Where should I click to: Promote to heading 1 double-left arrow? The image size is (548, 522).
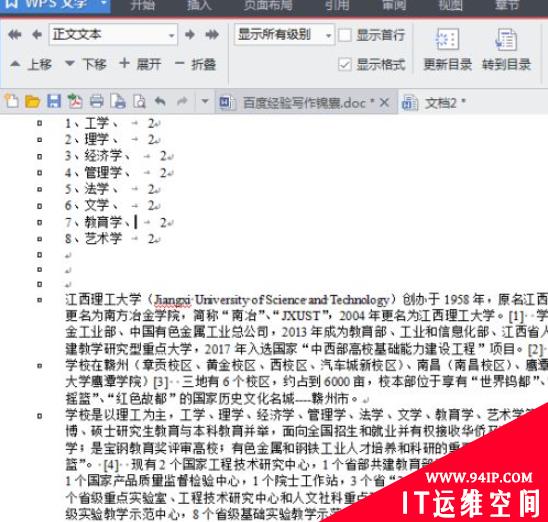click(x=14, y=35)
